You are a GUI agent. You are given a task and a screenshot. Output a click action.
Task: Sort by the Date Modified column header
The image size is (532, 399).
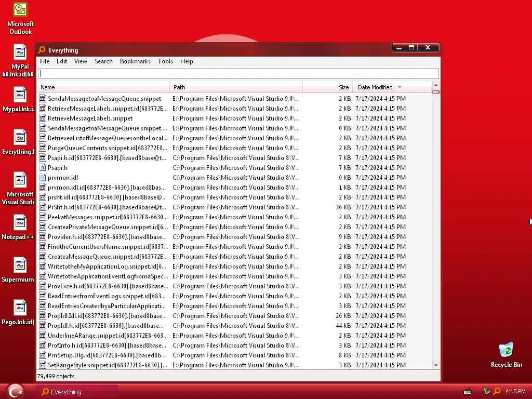392,87
